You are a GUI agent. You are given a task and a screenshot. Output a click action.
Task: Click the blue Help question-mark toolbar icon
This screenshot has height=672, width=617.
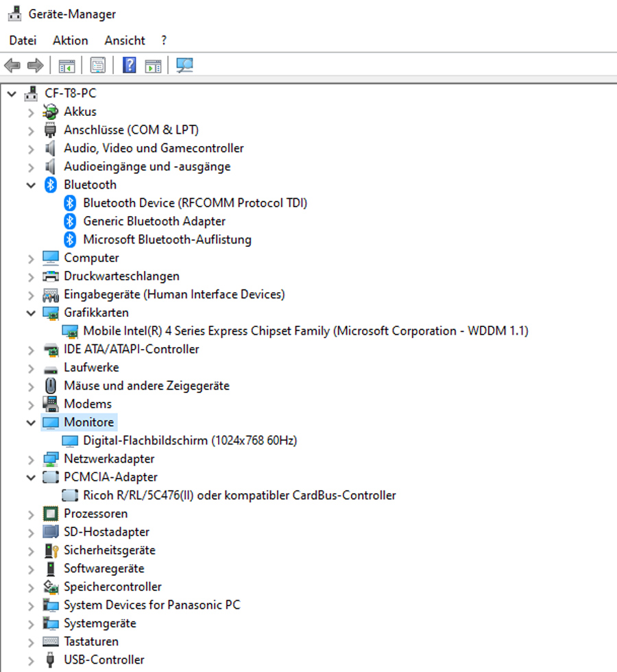(x=129, y=66)
